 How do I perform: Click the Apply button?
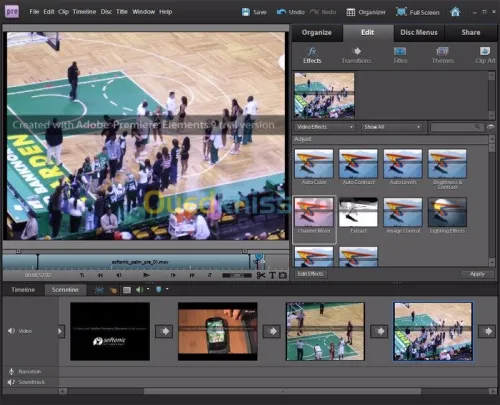pyautogui.click(x=477, y=274)
